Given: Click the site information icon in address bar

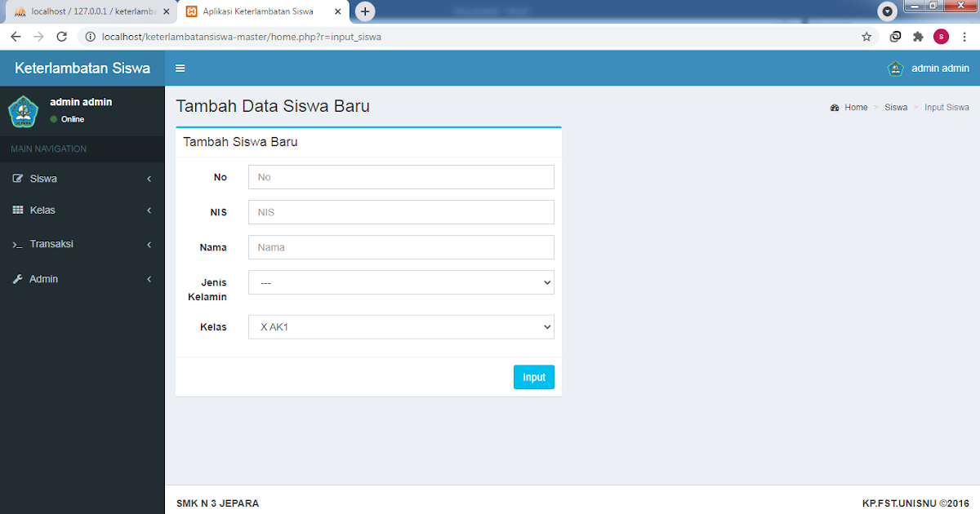Looking at the screenshot, I should coord(89,37).
